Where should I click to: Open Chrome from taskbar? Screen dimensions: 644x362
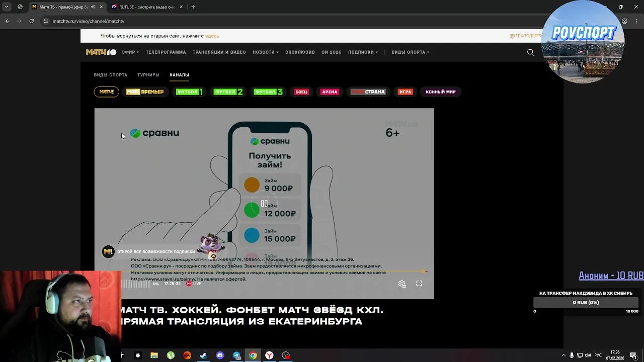click(x=253, y=355)
